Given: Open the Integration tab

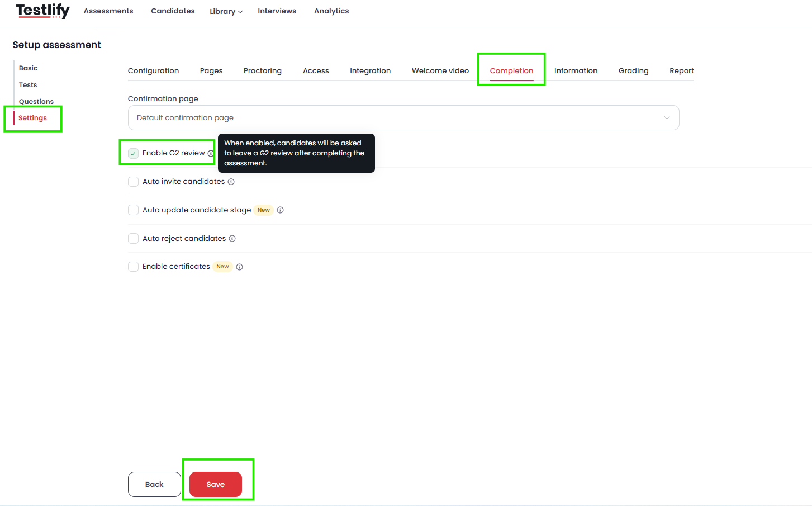Looking at the screenshot, I should [370, 71].
